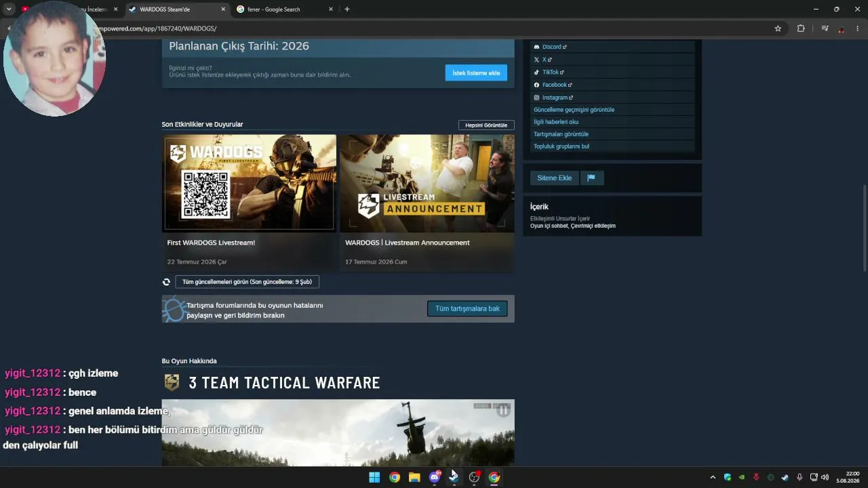868x488 pixels.
Task: Click the page vertical scrollbar
Action: point(865,227)
